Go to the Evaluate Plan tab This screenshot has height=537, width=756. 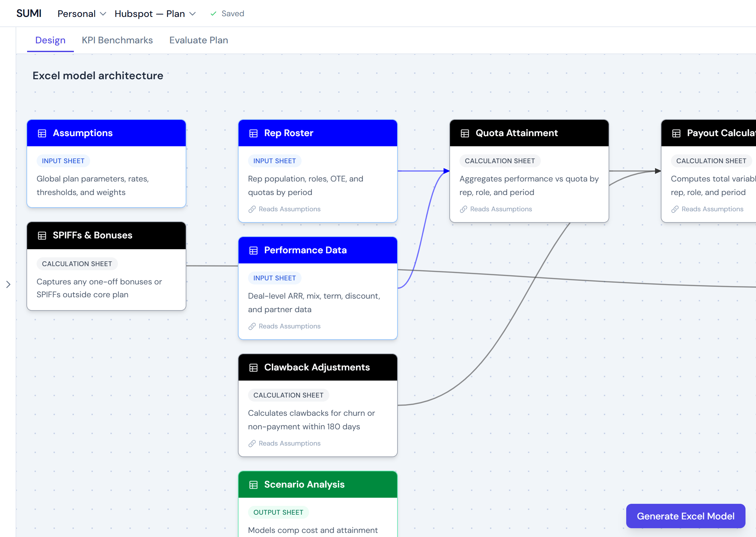point(199,40)
